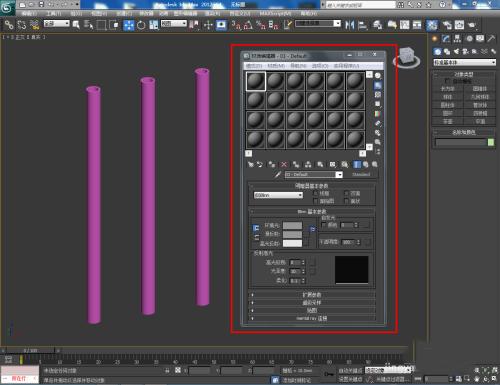Click the Go to Parent icon

(x=366, y=164)
